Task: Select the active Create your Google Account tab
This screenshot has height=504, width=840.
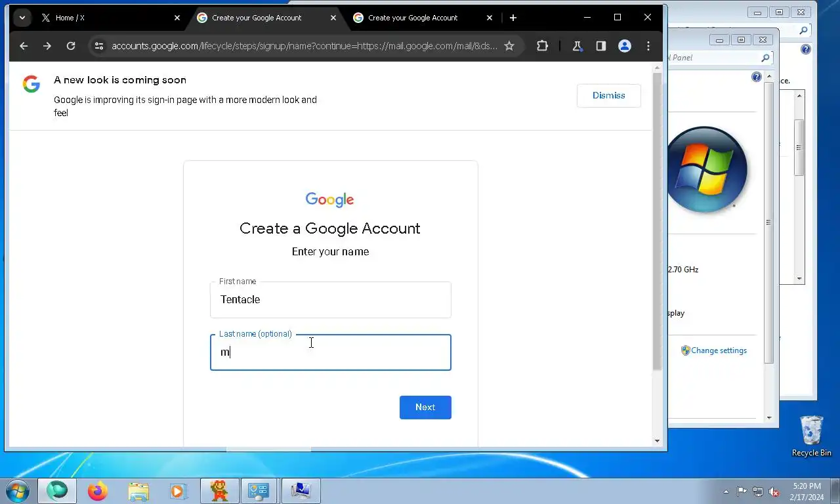Action: [266, 18]
